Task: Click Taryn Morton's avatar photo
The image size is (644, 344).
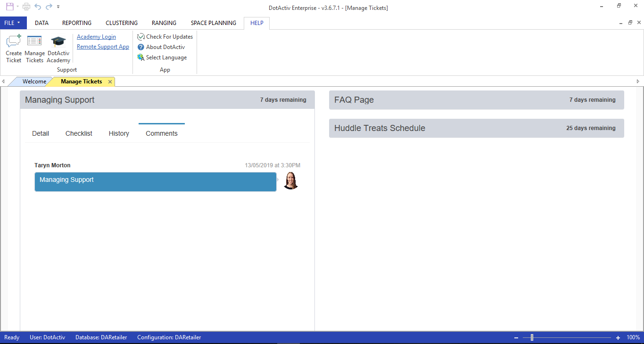Action: pyautogui.click(x=291, y=180)
